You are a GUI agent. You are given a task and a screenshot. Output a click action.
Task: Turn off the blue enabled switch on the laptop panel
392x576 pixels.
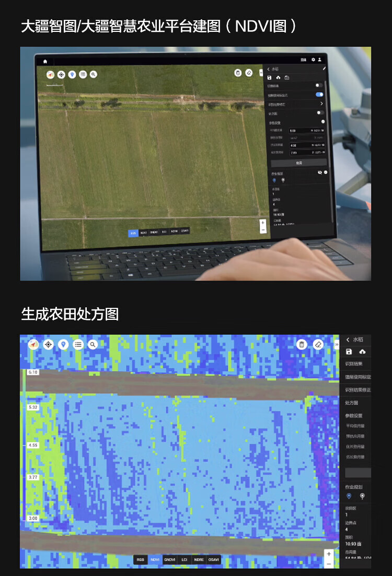(x=319, y=95)
